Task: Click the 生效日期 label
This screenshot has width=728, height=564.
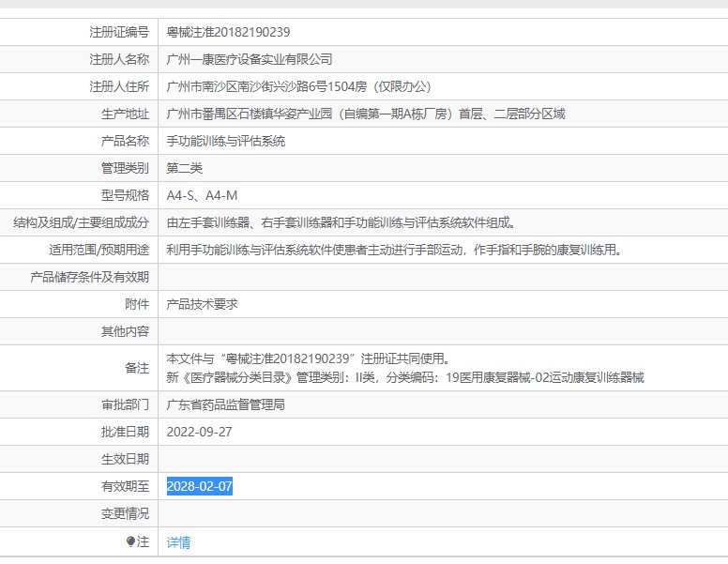Action: (x=126, y=459)
